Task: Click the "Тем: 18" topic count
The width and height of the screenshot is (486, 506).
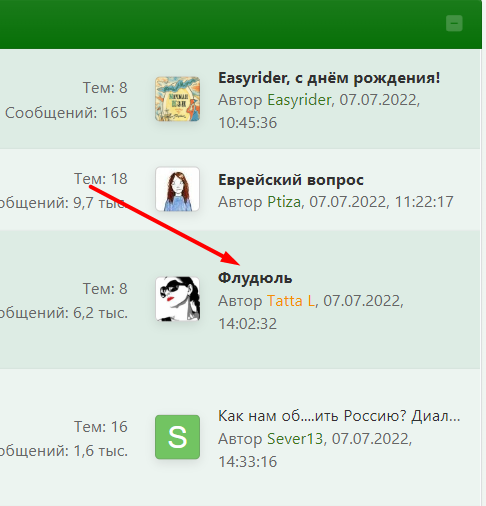Action: [101, 179]
